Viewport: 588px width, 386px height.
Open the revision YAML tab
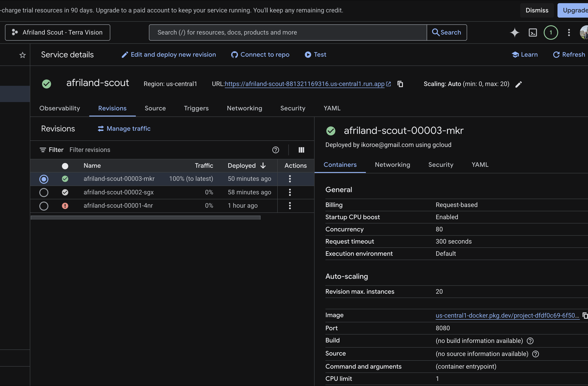pos(480,165)
